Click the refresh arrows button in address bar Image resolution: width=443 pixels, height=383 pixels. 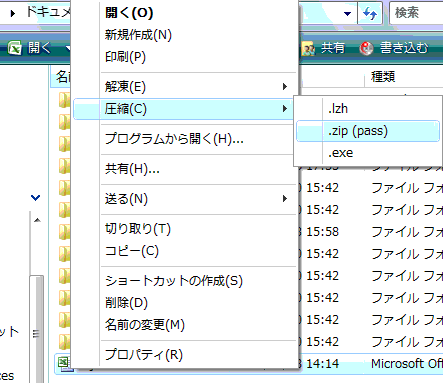pyautogui.click(x=370, y=13)
